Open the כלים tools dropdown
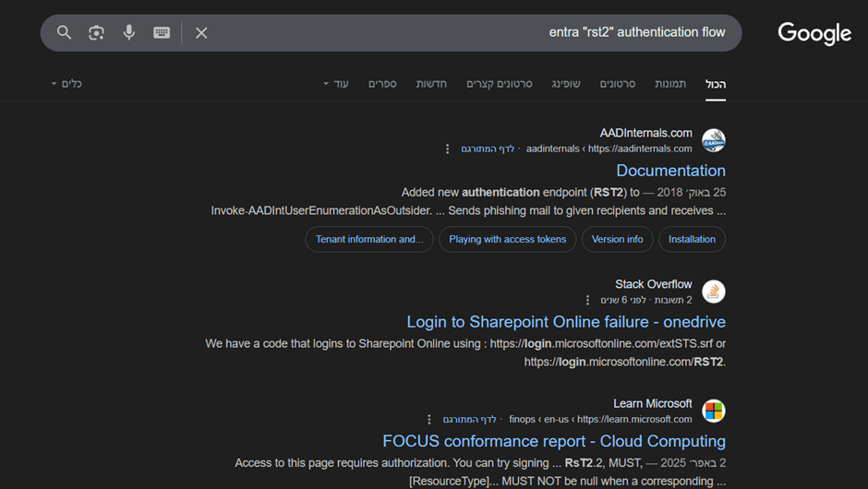Screen dimensions: 868x489 coord(66,84)
